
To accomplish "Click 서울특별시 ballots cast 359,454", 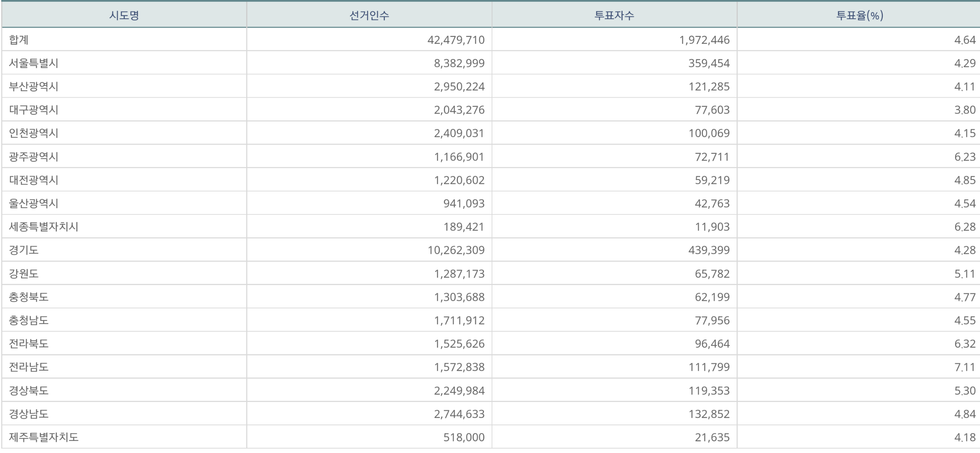I will click(709, 63).
